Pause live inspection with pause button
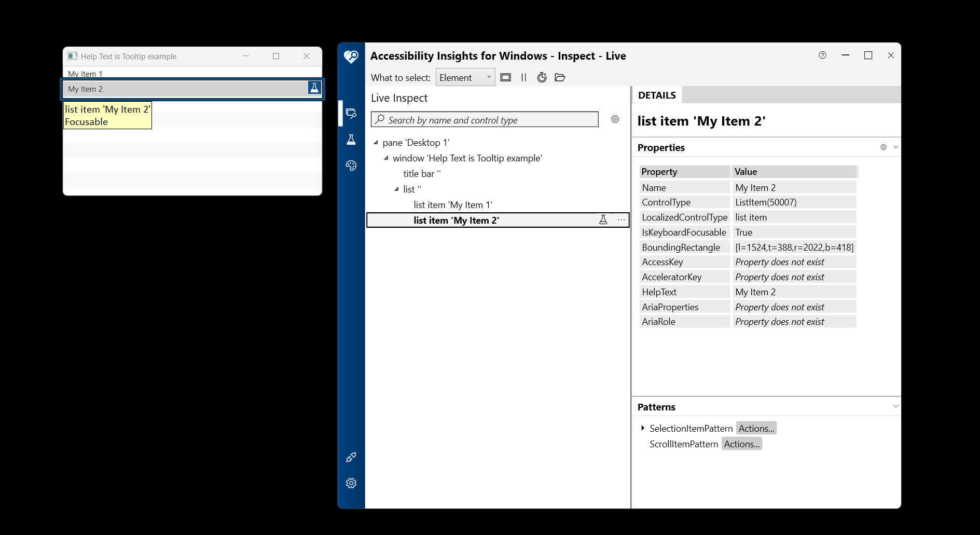 click(523, 77)
